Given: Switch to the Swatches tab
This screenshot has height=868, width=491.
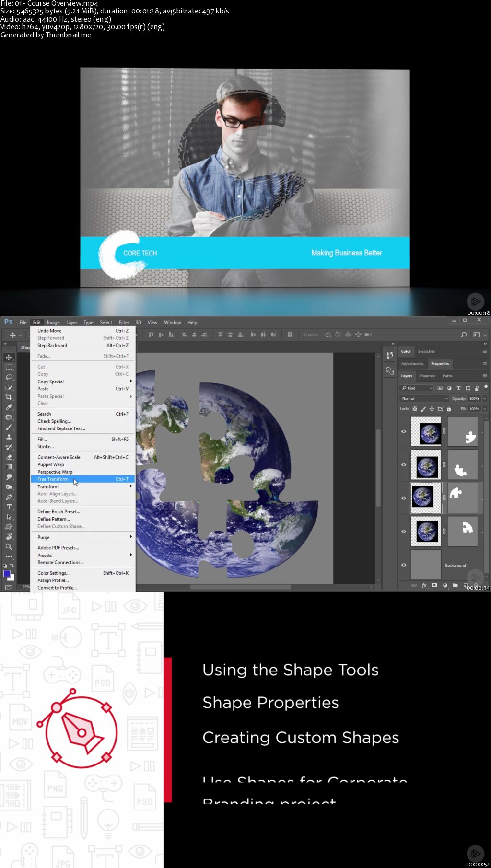Looking at the screenshot, I should pyautogui.click(x=426, y=351).
